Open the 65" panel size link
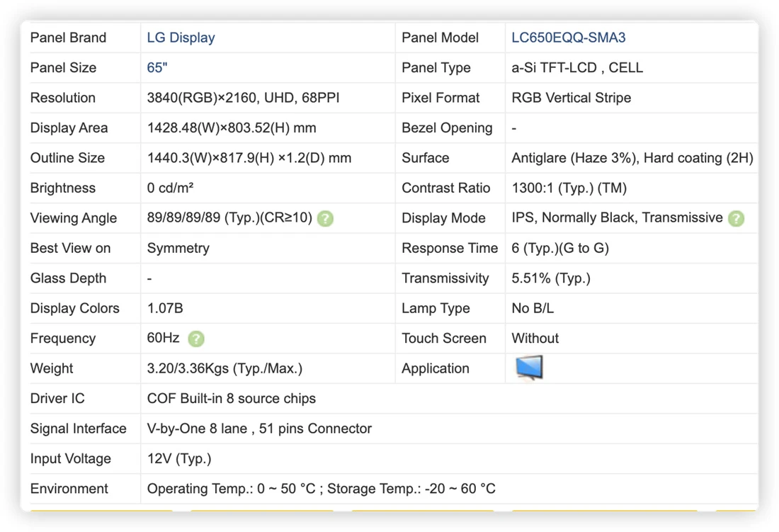779x532 pixels. [x=157, y=68]
